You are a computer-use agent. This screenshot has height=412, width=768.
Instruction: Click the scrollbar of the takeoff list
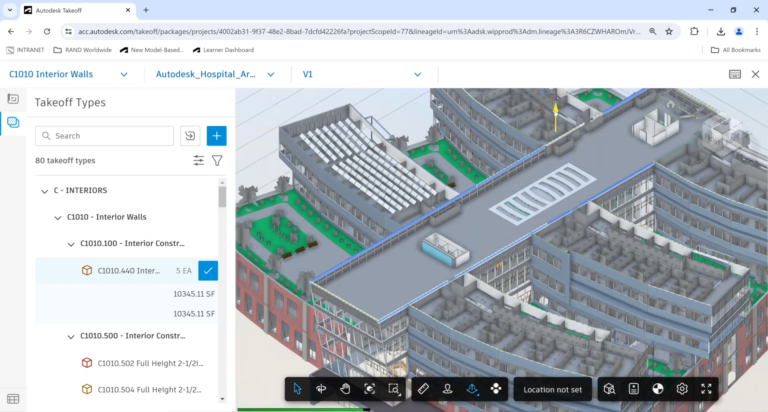click(222, 196)
